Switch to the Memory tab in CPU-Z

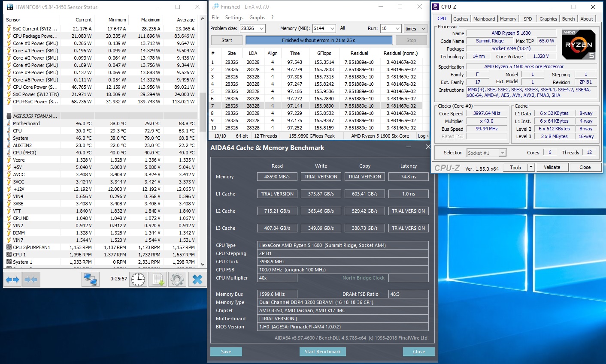click(508, 19)
